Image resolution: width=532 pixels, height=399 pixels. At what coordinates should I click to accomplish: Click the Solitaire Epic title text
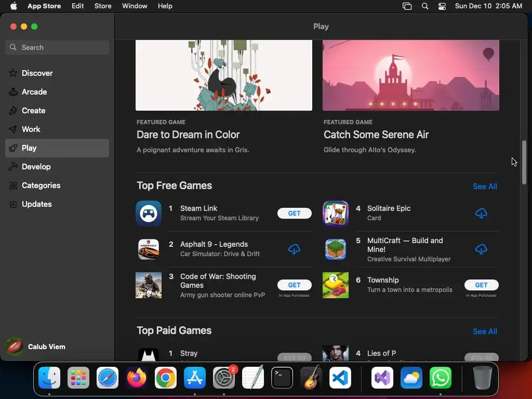click(389, 208)
